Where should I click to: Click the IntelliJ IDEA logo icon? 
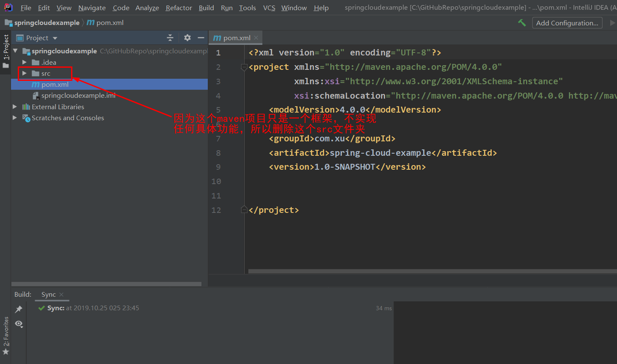tap(8, 7)
